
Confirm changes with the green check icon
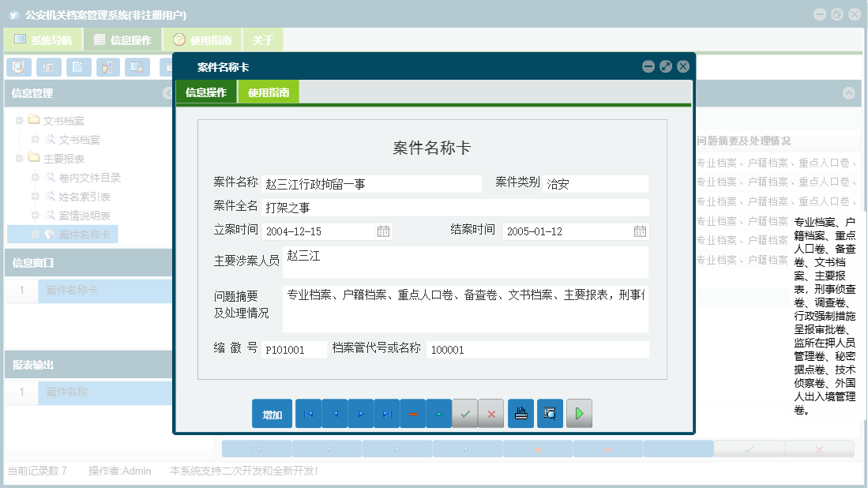465,413
